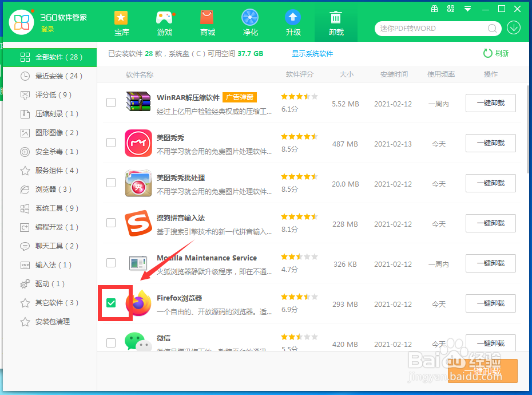Select 编程开发 (1) category
Image resolution: width=532 pixels, height=395 pixels.
click(x=50, y=227)
